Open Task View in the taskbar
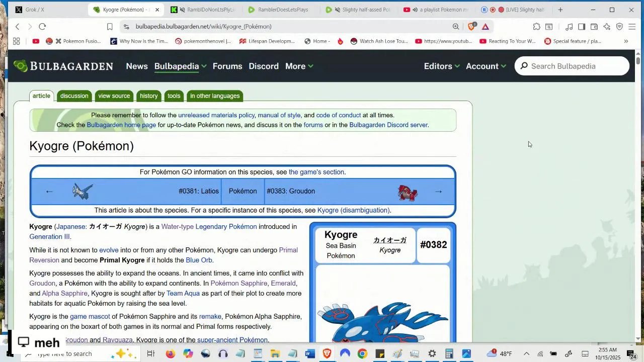This screenshot has height=362, width=644. 150,353
